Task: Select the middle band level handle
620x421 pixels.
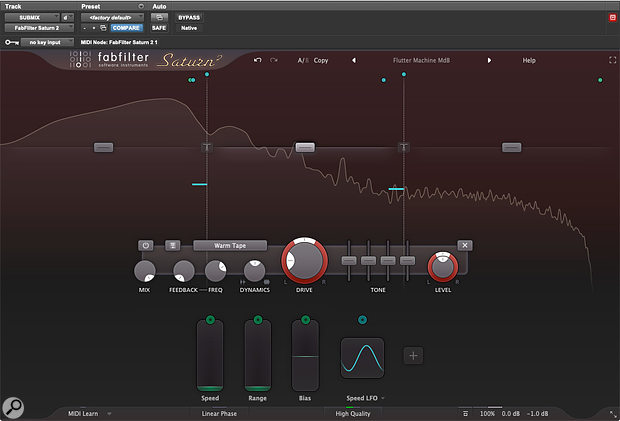Action: point(305,147)
